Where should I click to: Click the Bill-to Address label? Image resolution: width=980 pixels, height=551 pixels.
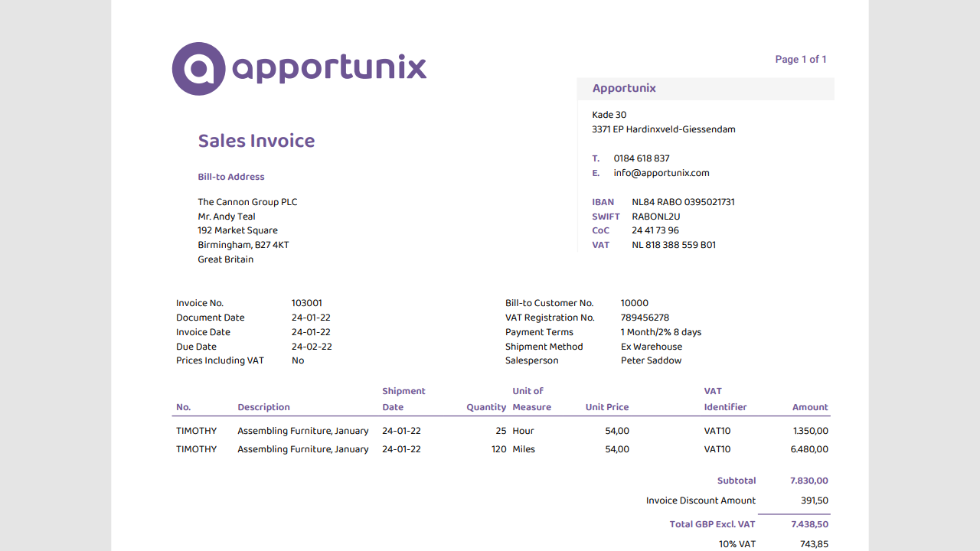pyautogui.click(x=231, y=177)
